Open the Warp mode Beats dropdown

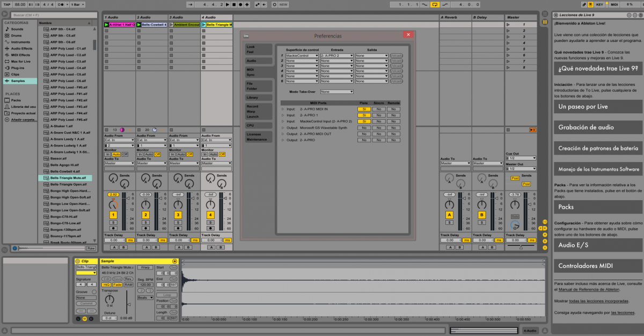145,298
